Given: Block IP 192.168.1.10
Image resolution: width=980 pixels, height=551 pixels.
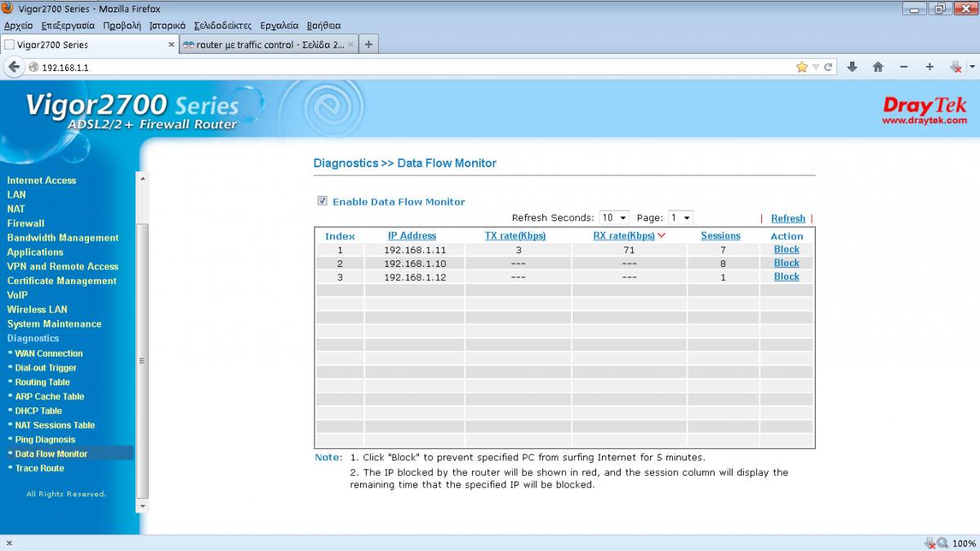Looking at the screenshot, I should (x=786, y=263).
